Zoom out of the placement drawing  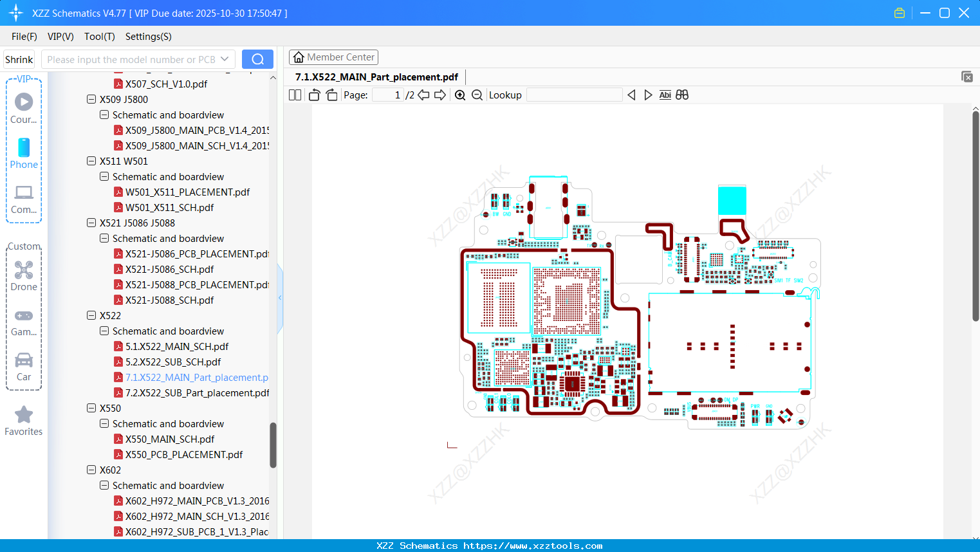pyautogui.click(x=476, y=95)
